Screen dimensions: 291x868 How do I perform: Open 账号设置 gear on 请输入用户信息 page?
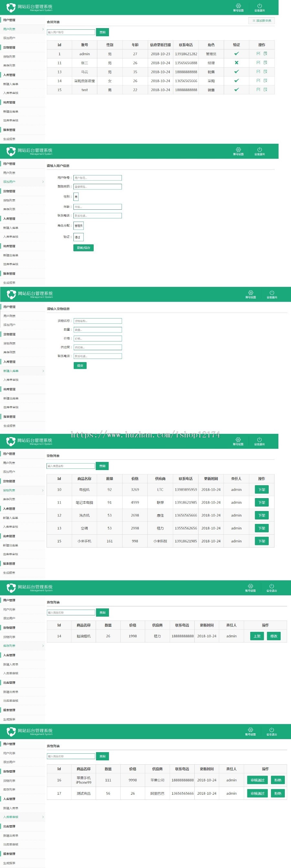[238, 149]
